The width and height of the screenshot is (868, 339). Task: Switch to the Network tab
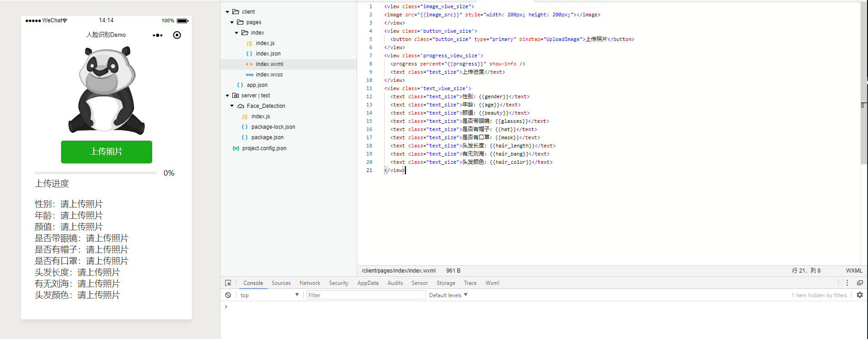click(310, 283)
